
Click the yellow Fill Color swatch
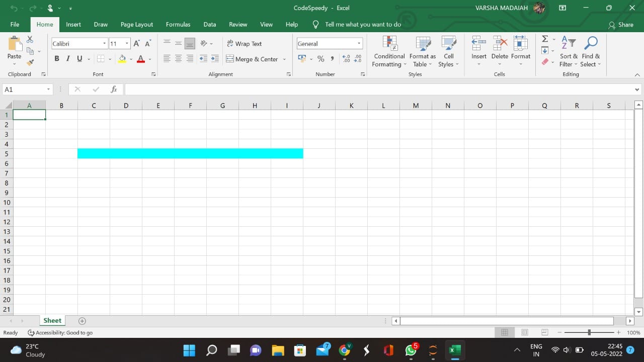(x=122, y=59)
